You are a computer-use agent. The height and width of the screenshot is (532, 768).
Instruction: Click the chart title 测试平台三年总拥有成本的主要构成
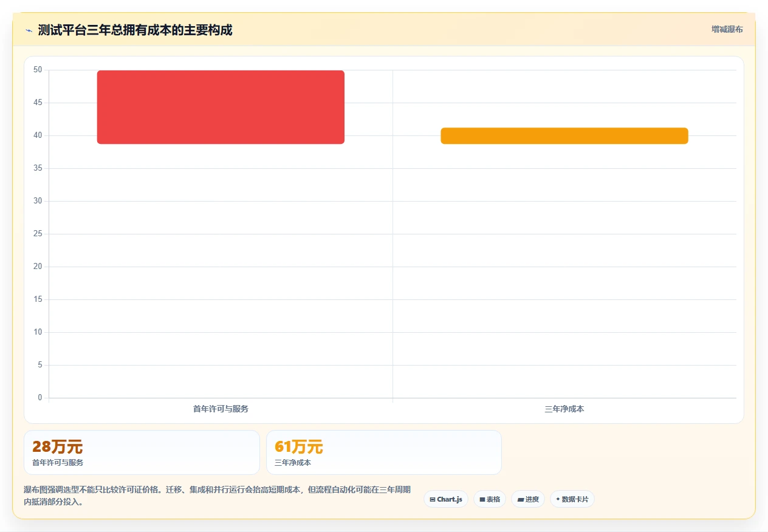click(135, 30)
